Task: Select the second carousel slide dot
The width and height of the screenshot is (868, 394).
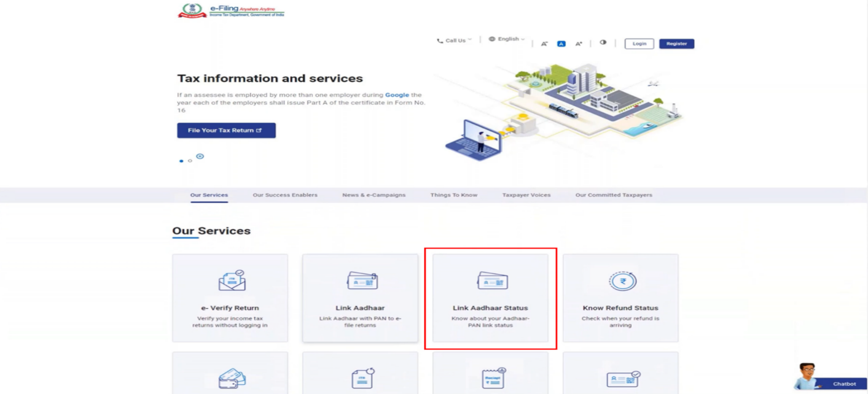Action: 190,161
